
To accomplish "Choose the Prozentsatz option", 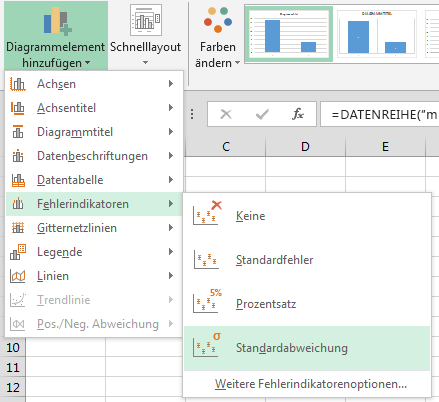I will [x=307, y=304].
